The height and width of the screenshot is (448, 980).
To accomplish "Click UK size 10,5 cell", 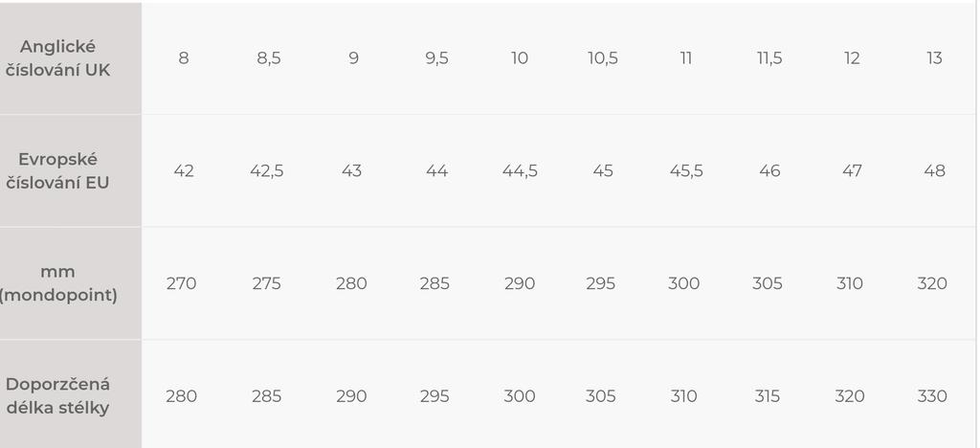I will [x=603, y=58].
